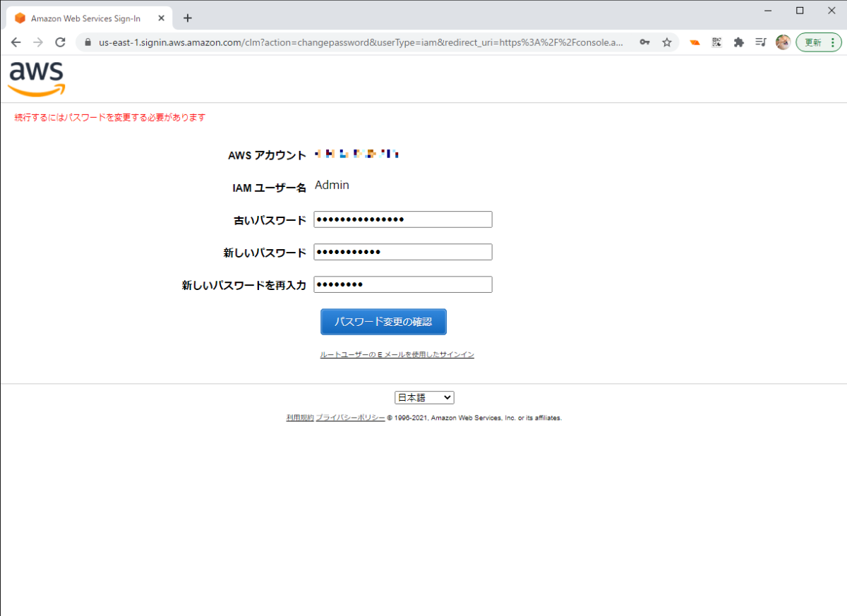Click the address bar URL

point(361,42)
